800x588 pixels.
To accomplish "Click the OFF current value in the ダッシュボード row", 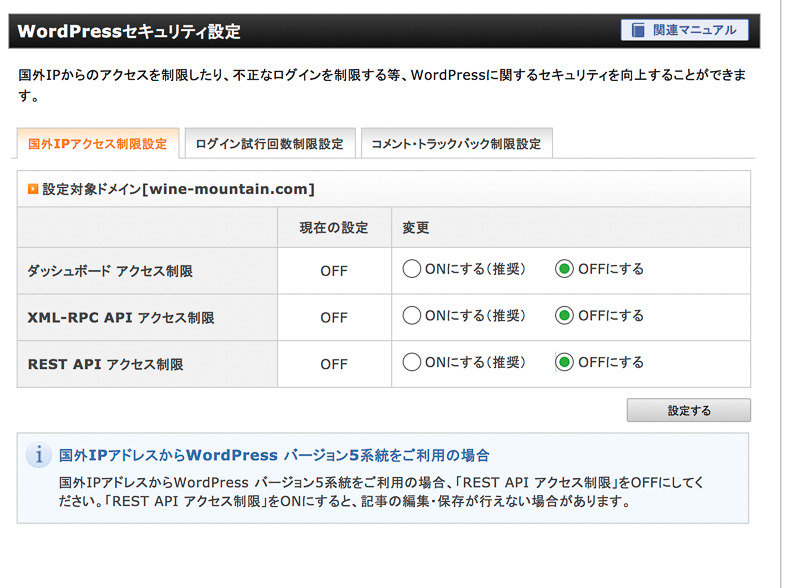I will point(334,271).
